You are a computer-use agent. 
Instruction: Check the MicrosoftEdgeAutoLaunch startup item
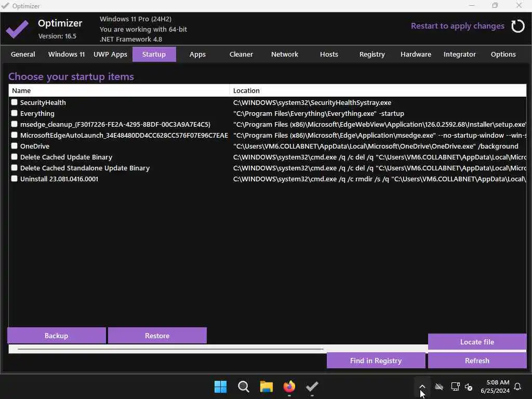tap(14, 135)
